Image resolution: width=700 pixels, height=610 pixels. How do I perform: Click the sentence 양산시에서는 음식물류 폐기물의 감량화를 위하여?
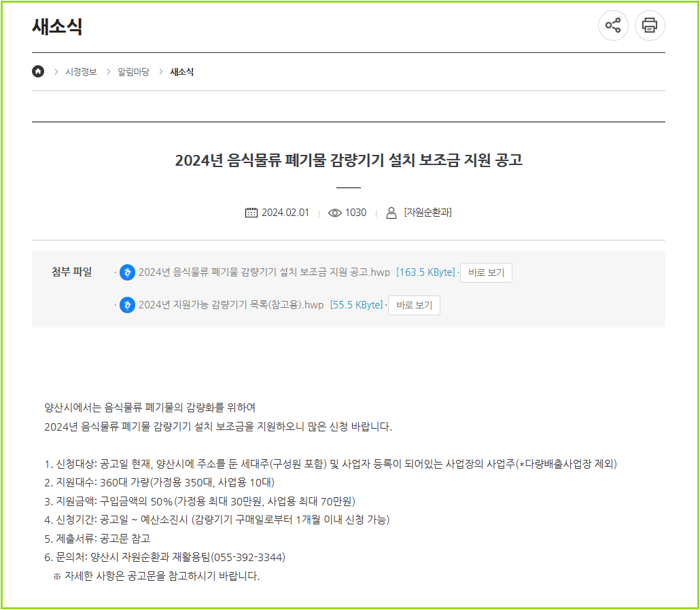tap(150, 408)
